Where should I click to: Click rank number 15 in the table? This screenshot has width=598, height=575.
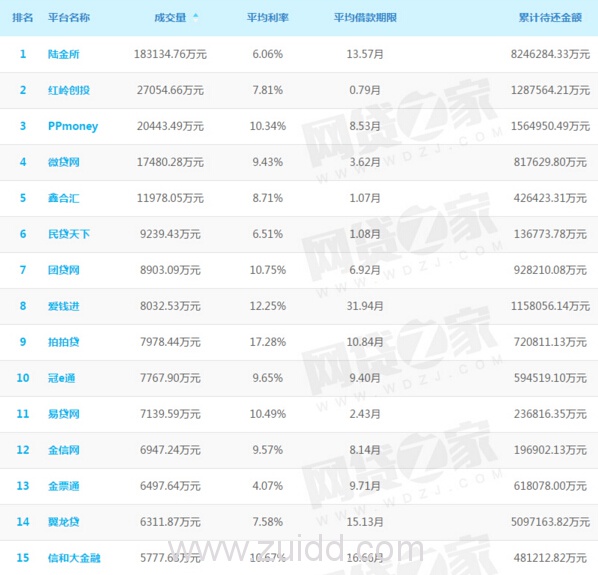coord(23,558)
